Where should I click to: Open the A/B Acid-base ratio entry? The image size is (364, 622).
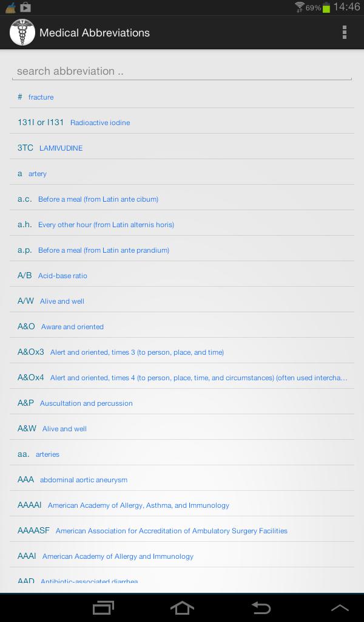tap(182, 276)
